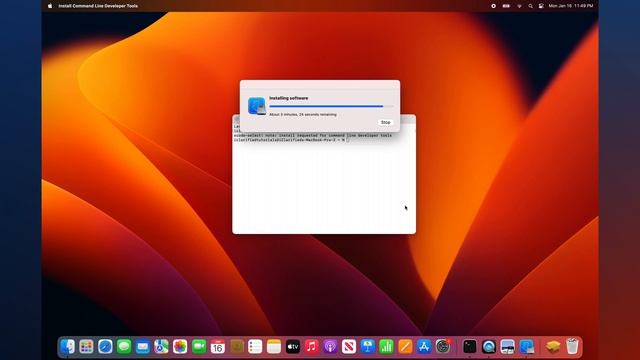Click the Terminal prompt line with cursor
This screenshot has height=360, width=640.
[x=291, y=140]
